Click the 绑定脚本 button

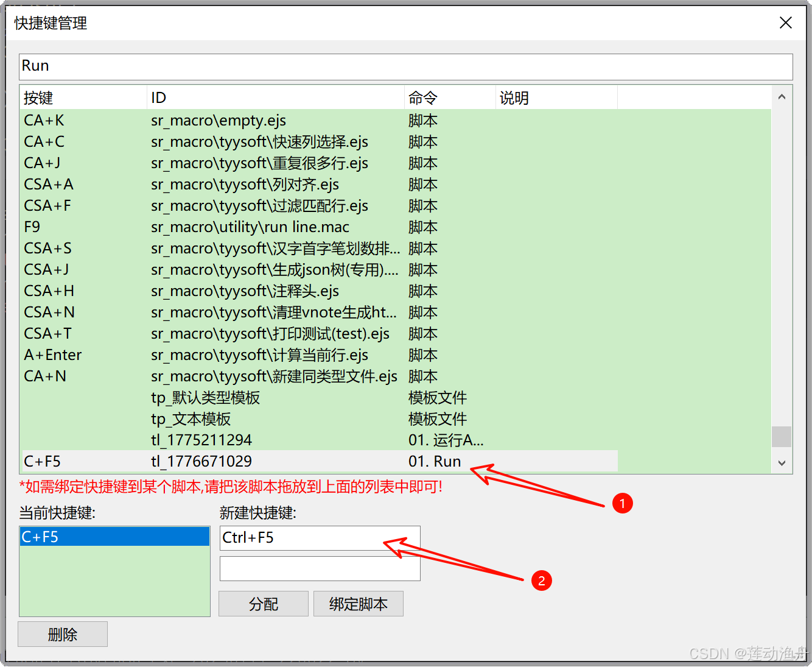point(359,604)
